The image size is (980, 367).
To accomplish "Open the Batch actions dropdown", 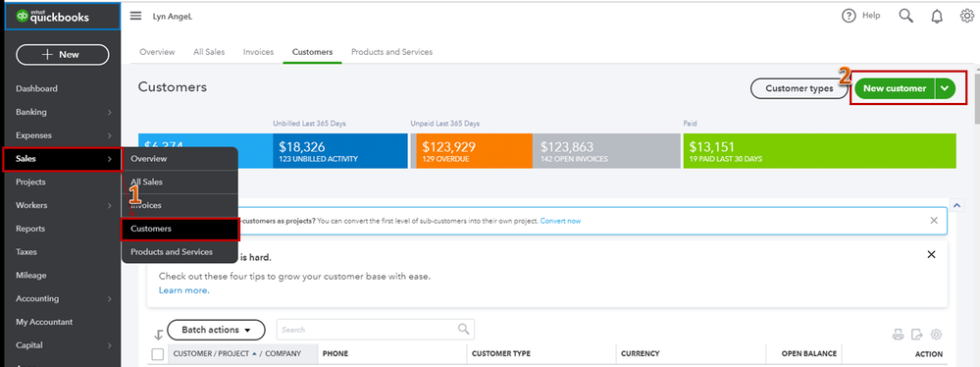I will pos(216,330).
